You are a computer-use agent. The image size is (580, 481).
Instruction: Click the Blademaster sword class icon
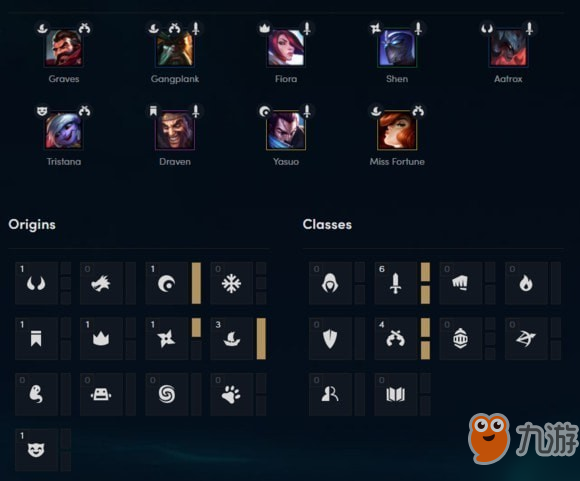[395, 283]
